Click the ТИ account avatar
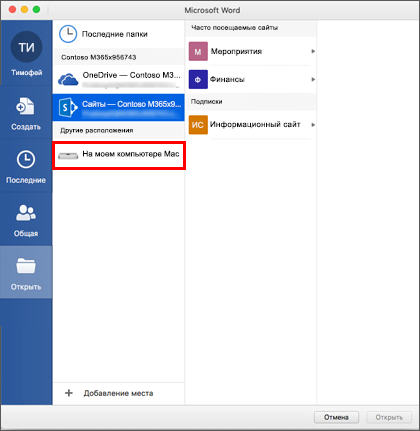 click(x=26, y=47)
